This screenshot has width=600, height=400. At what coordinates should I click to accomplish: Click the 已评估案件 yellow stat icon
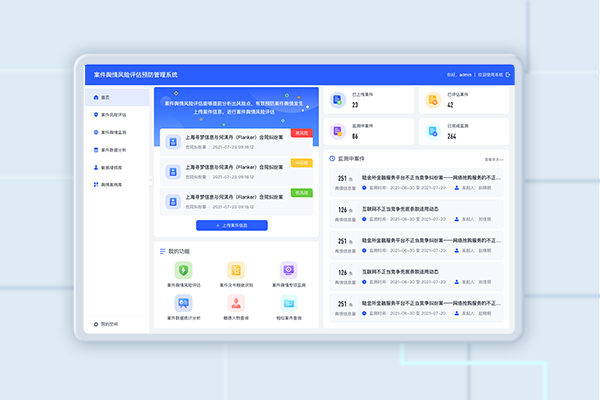coord(432,100)
